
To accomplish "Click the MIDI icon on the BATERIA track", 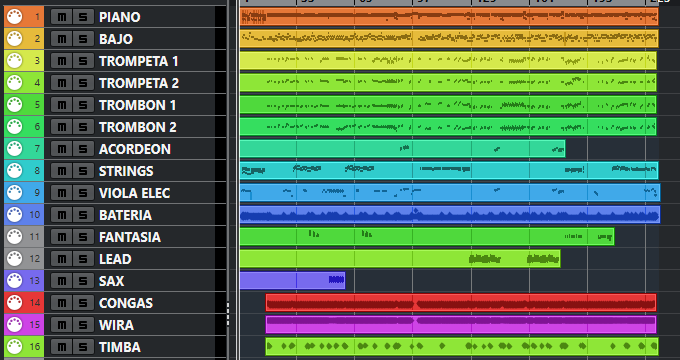I will tap(14, 215).
